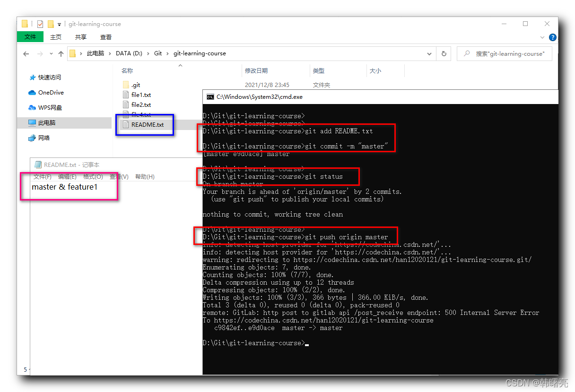The image size is (575, 392).
Task: Click the 2021/12/8 23:45 modified date
Action: click(267, 85)
